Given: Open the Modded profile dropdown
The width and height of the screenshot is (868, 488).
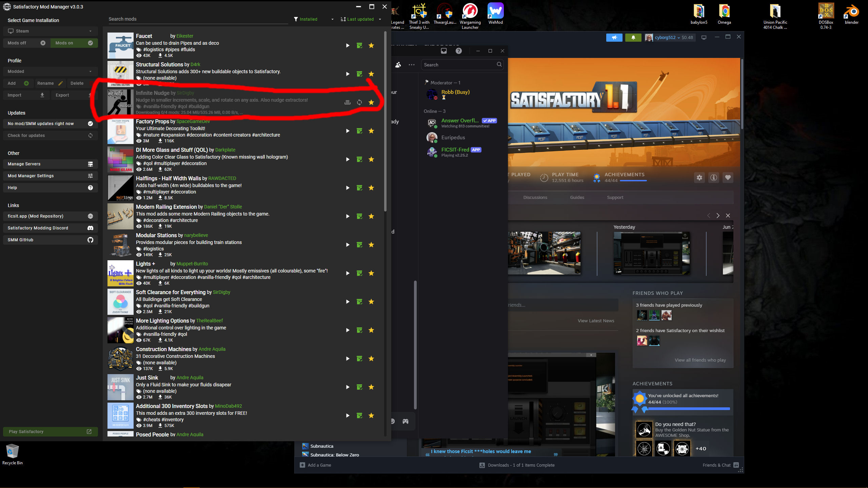Looking at the screenshot, I should click(x=51, y=72).
